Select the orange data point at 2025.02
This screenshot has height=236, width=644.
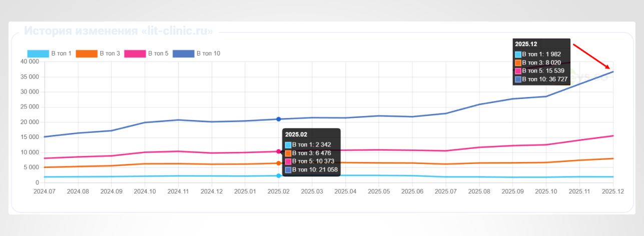279,163
